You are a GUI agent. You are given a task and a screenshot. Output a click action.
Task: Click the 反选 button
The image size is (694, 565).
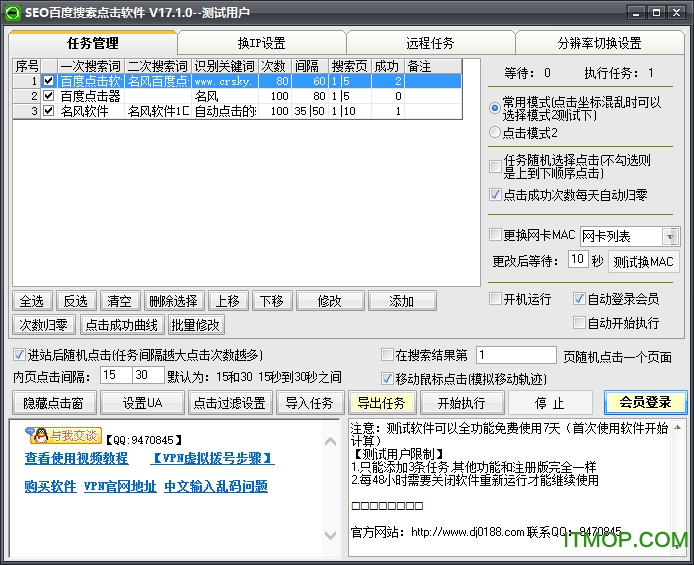[76, 301]
